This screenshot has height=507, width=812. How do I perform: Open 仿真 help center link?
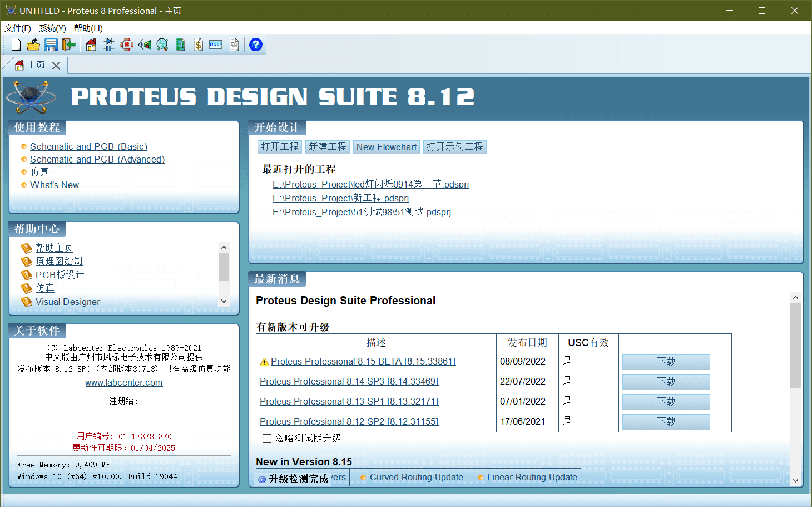coord(45,288)
